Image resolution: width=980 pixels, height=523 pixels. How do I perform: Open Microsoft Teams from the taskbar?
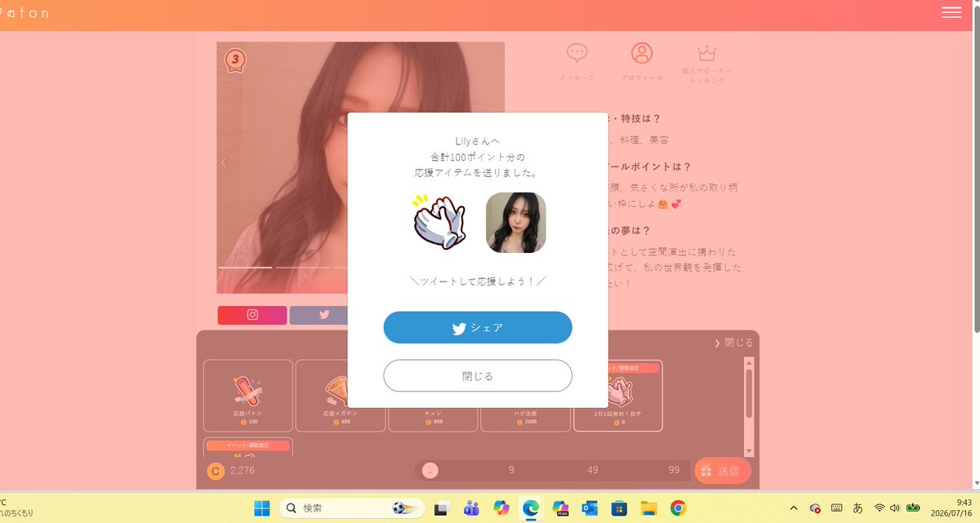[471, 508]
